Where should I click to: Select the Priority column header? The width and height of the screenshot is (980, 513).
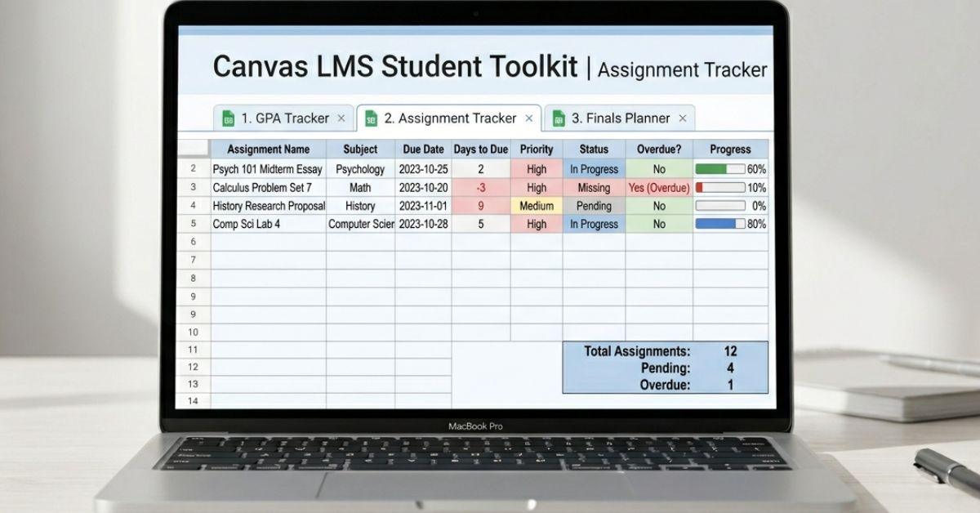pos(537,149)
